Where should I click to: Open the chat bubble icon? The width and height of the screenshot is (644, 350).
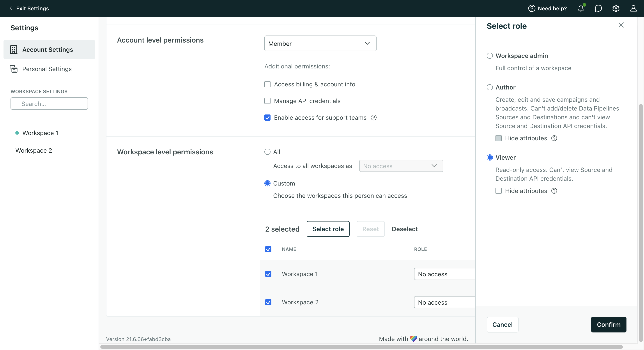pos(598,8)
